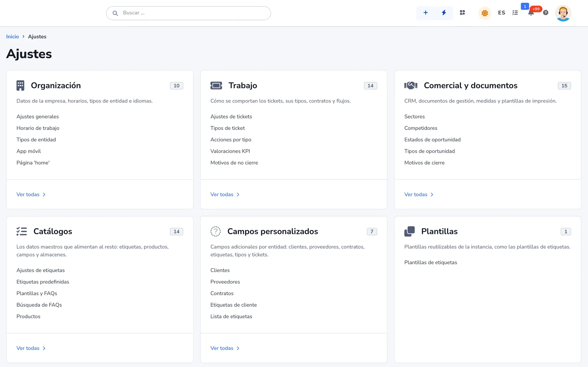588x367 pixels.
Task: Expand Ver todas in Organización card
Action: point(31,195)
